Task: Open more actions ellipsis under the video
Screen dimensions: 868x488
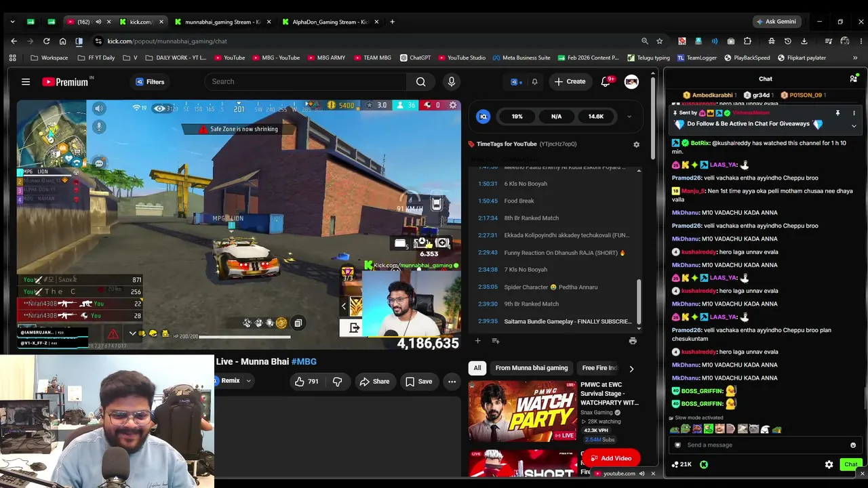Action: [452, 382]
